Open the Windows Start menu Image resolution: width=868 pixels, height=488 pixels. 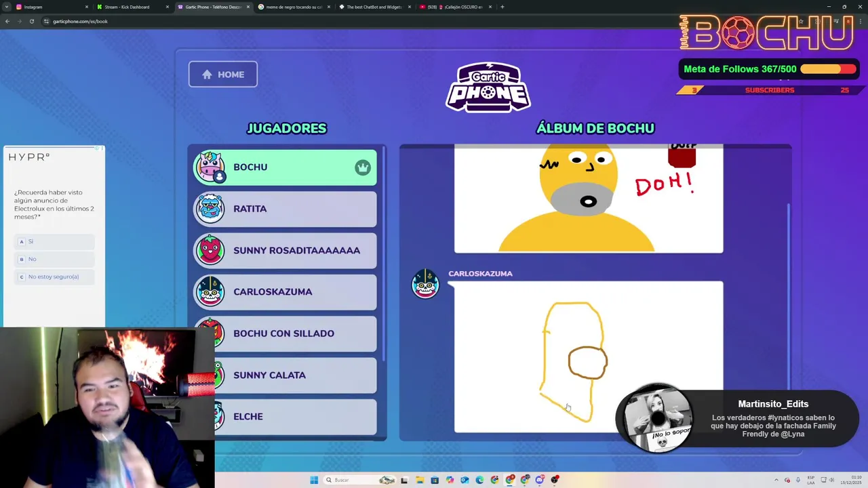click(x=314, y=480)
